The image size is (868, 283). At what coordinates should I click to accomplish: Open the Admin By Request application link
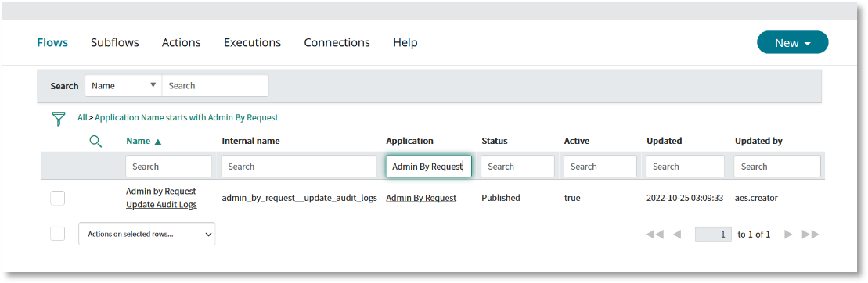pos(421,198)
